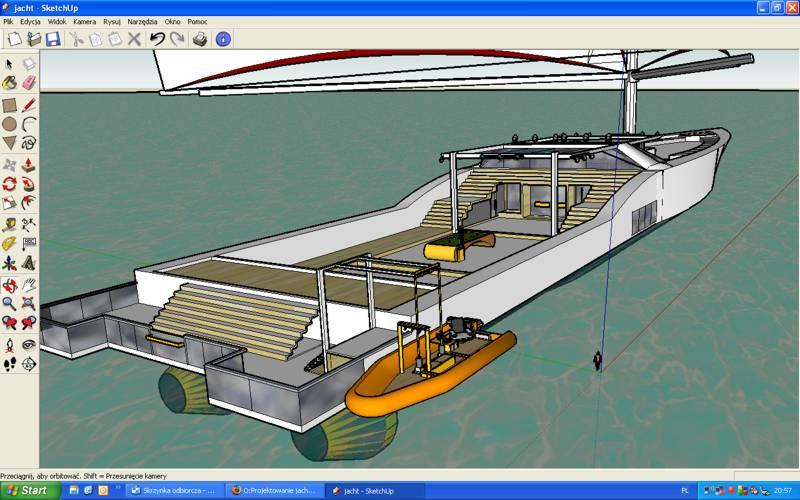Choose the Pan hand tool
The height and width of the screenshot is (500, 800).
[x=28, y=284]
